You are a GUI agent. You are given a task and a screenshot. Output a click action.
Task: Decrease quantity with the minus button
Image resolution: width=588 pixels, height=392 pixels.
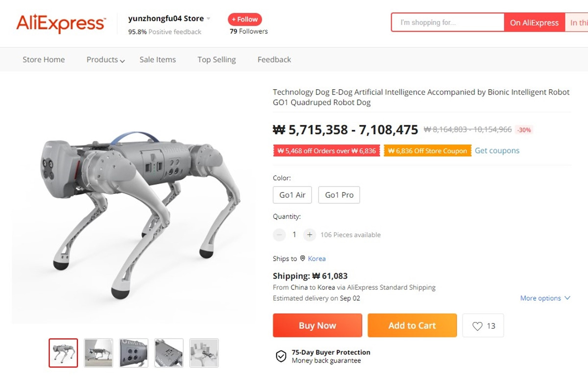(x=279, y=235)
